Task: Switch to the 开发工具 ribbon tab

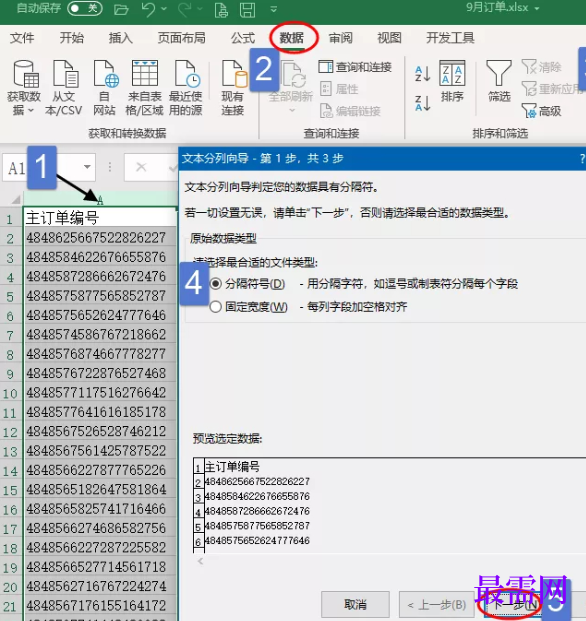Action: tap(450, 38)
